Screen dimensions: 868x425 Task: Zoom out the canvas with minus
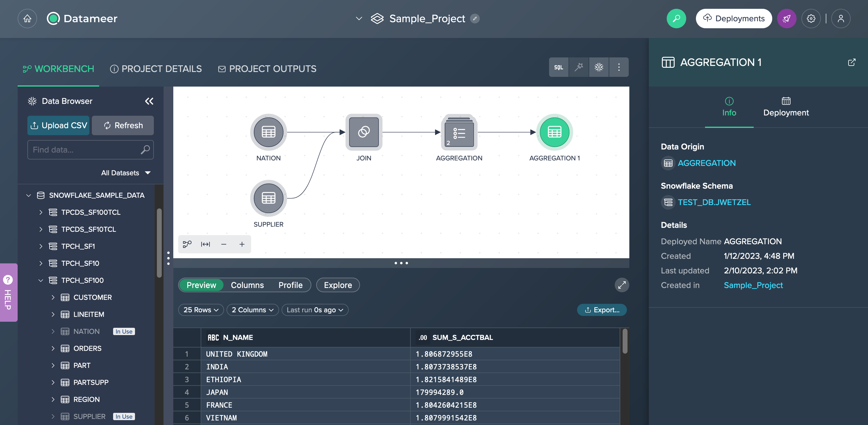(224, 244)
